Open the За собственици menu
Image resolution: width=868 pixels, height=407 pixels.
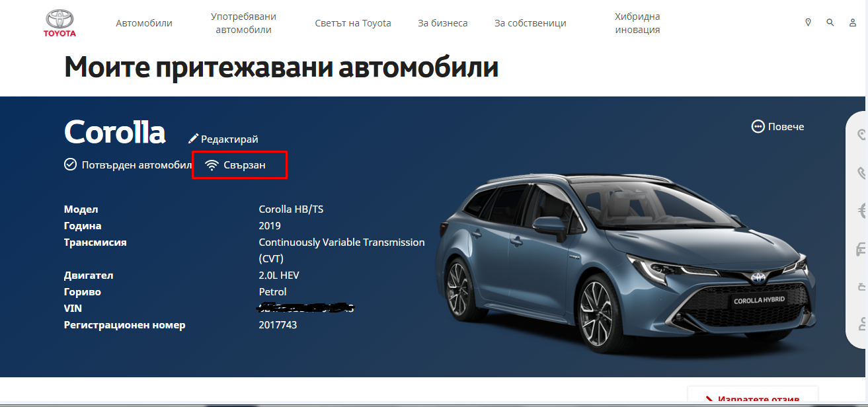click(x=530, y=23)
